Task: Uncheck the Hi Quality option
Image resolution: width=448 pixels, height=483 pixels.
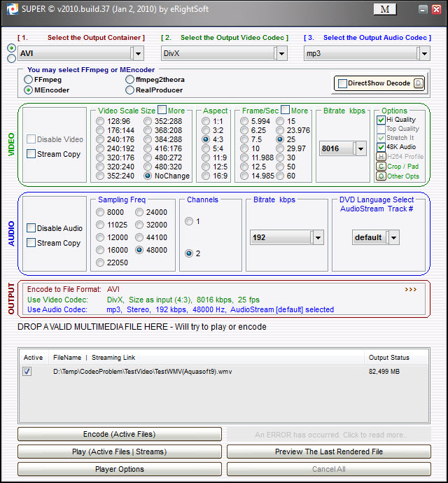Action: tap(381, 120)
